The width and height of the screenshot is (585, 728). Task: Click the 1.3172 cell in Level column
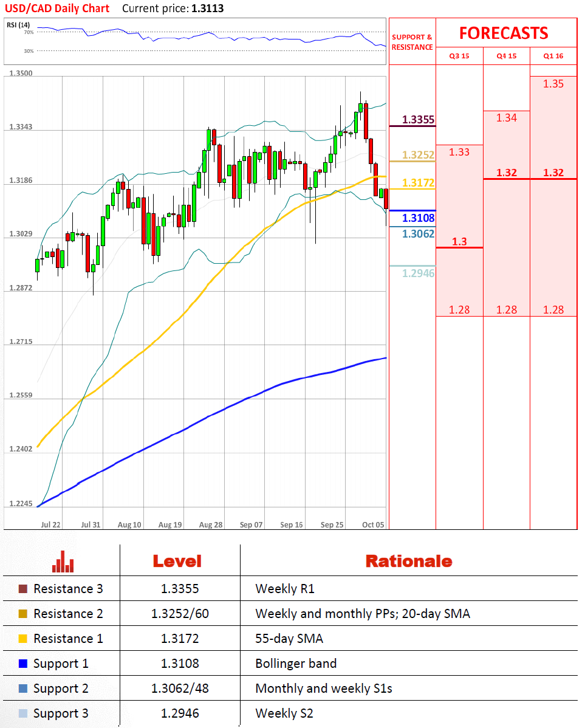pos(180,639)
